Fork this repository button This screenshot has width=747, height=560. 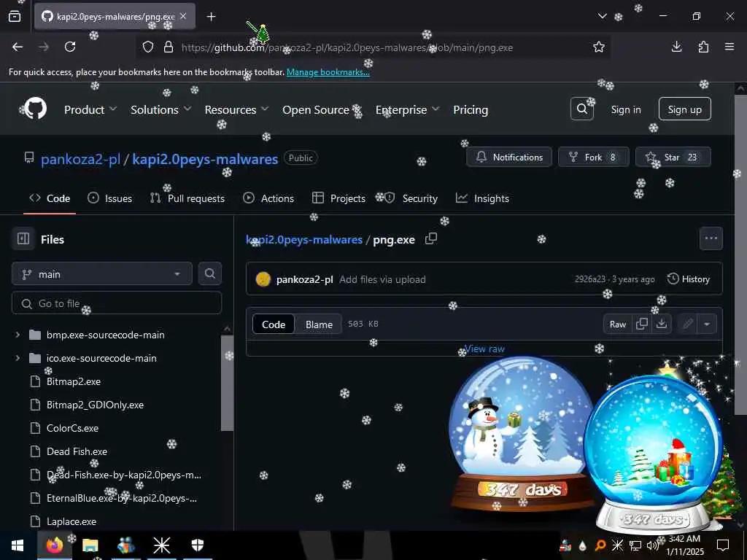(594, 157)
